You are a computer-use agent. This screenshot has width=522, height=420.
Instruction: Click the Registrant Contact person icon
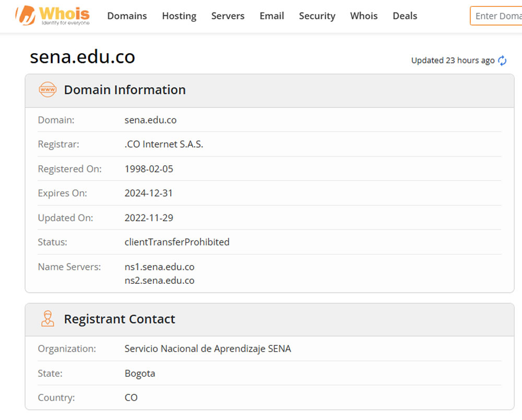pyautogui.click(x=48, y=318)
